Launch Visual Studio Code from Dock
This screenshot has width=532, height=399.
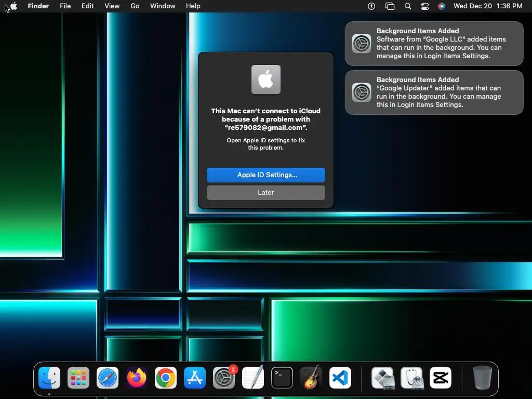(x=340, y=378)
